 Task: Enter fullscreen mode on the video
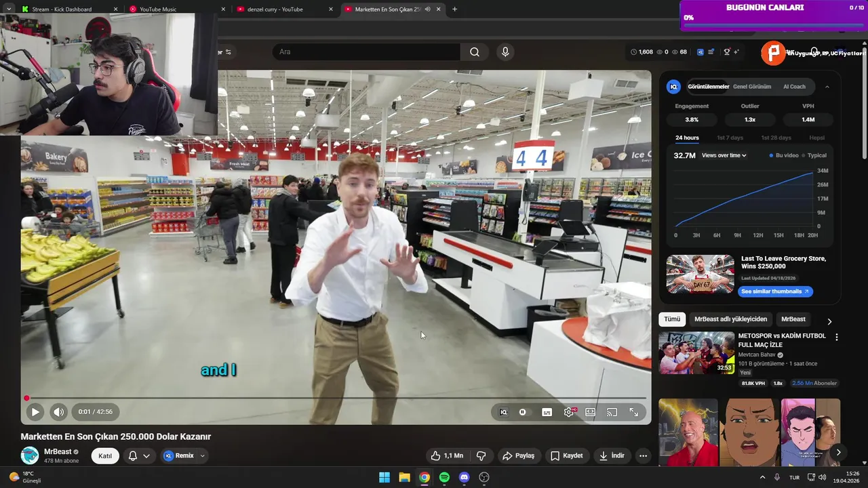pyautogui.click(x=634, y=412)
